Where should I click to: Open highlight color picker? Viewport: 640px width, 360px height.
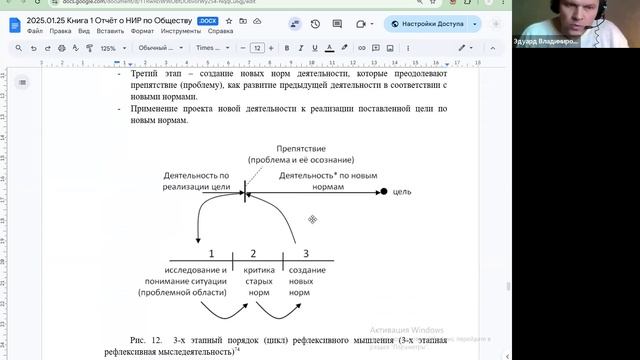(344, 48)
